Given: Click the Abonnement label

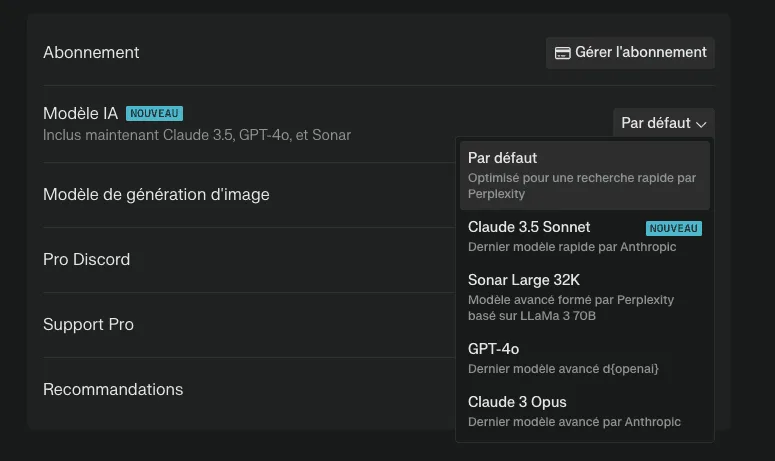Looking at the screenshot, I should coord(91,52).
